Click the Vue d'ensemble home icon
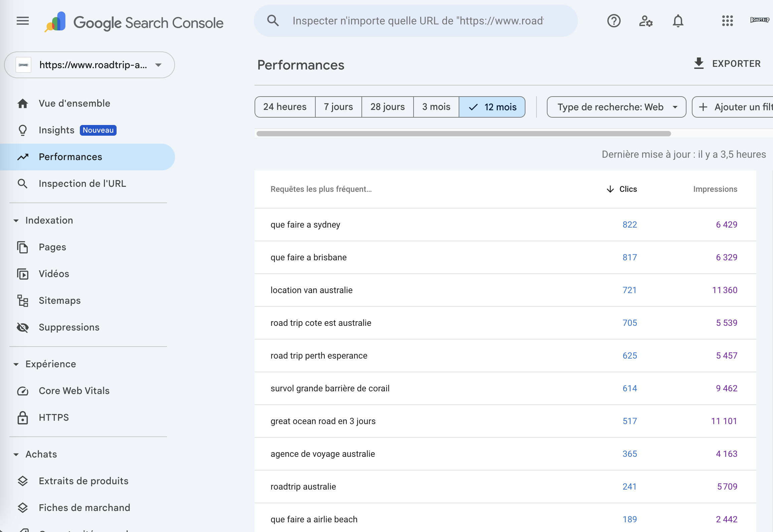 [23, 103]
